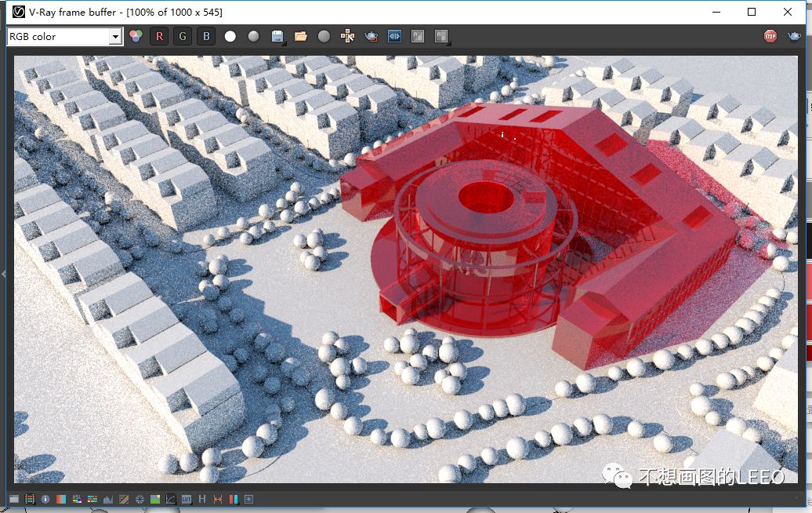Screen dimensions: 812x513
Task: Save the rendered image with floppy disk icon
Action: tap(277, 36)
